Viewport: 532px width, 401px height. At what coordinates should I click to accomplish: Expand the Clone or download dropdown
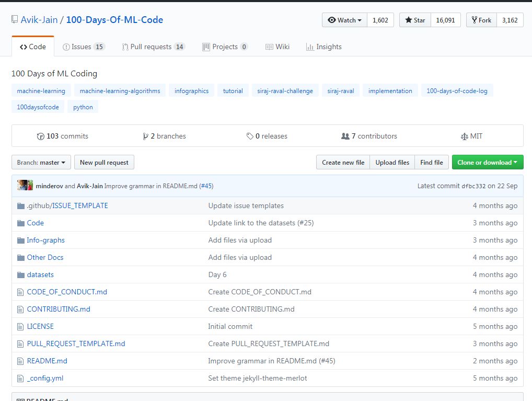click(x=488, y=162)
